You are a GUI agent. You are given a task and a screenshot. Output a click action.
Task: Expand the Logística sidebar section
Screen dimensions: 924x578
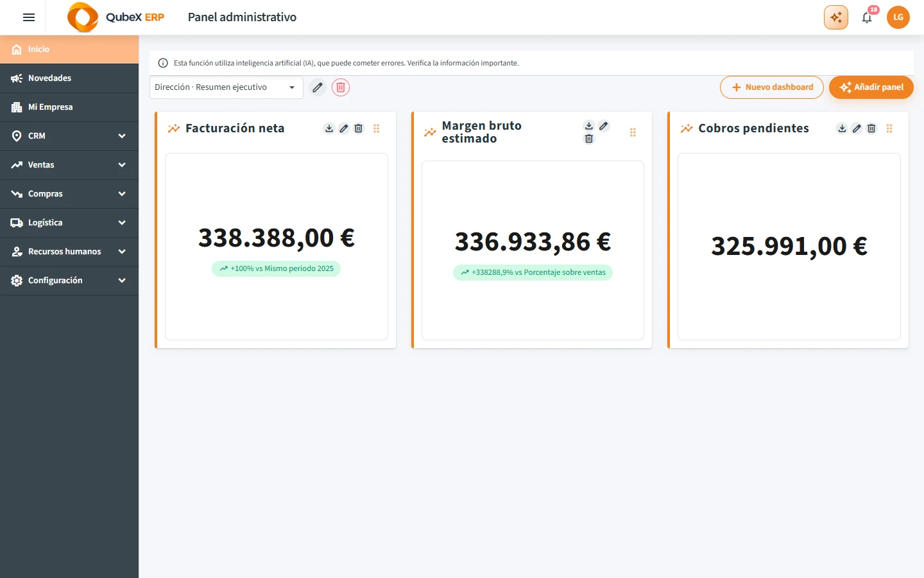[69, 223]
